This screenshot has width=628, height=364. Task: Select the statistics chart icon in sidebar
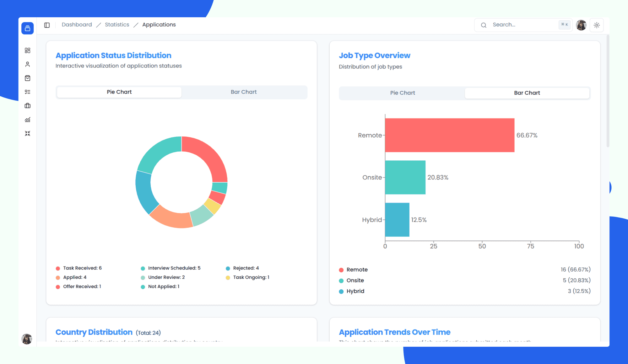click(28, 120)
